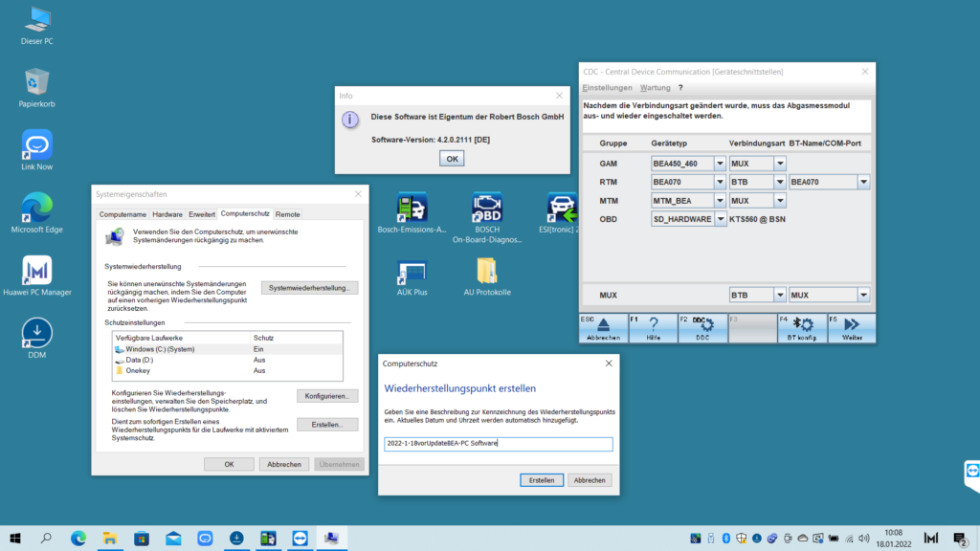Open BOSCH On-Board-Diagnose shortcut
The image size is (980, 551).
tap(487, 217)
